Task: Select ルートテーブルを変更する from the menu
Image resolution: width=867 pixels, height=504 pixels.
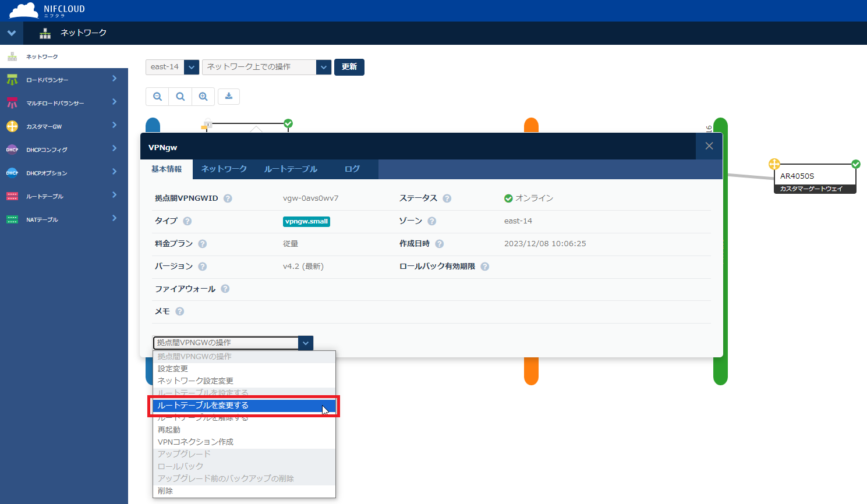Action: pos(243,406)
